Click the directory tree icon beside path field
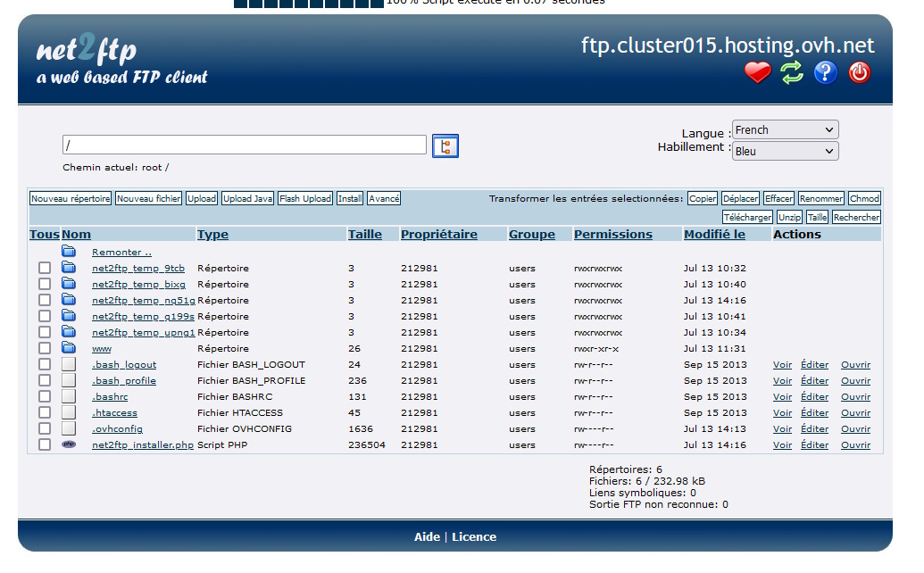The image size is (924, 573). point(445,145)
